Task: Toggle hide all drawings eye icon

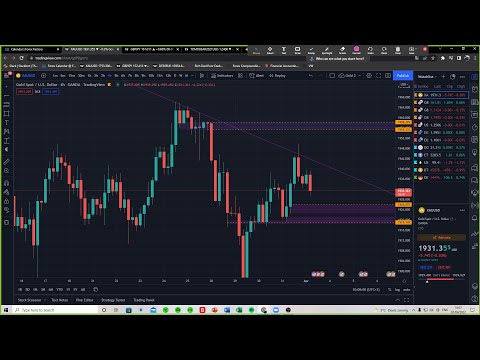Action: click(x=6, y=210)
